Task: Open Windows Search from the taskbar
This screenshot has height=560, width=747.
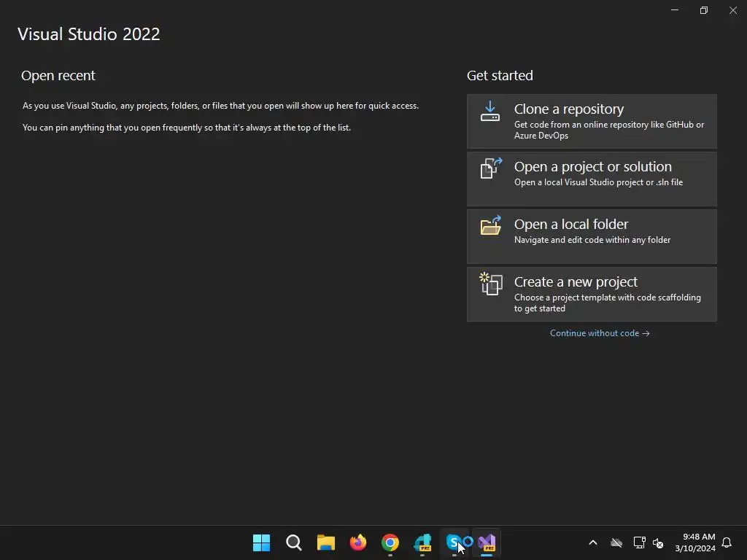Action: click(x=293, y=542)
